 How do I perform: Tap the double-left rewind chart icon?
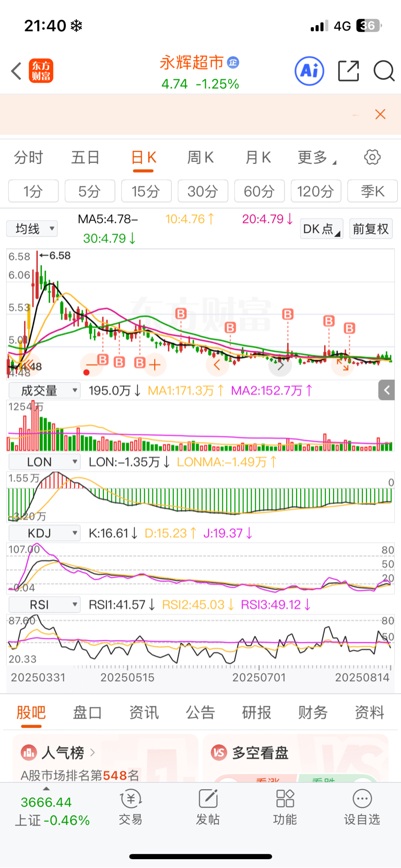[x=28, y=364]
